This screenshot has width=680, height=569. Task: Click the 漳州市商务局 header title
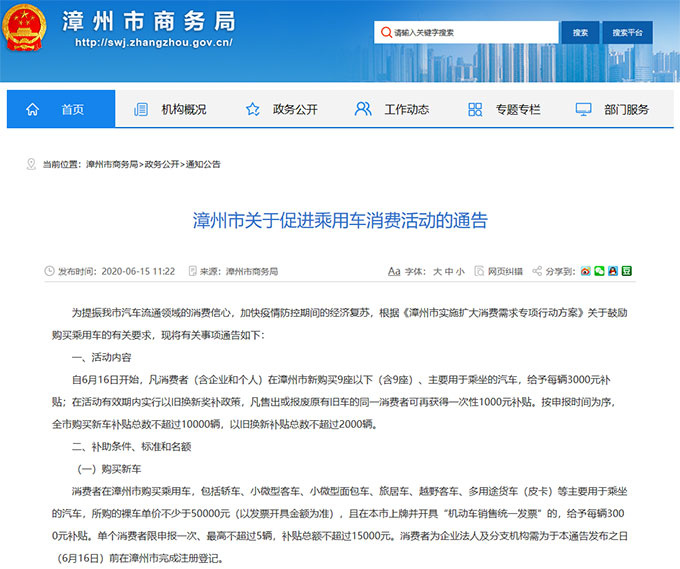coord(149,21)
